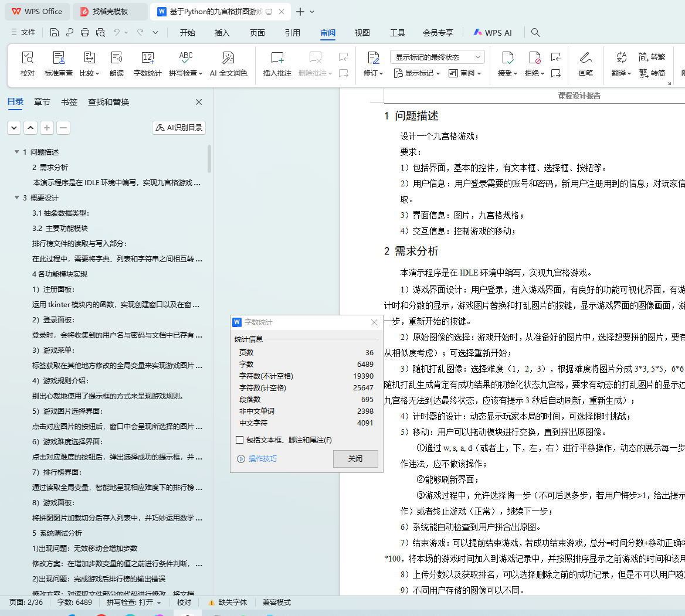Click 字数: 6489 in status bar
The image size is (685, 616).
(74, 603)
